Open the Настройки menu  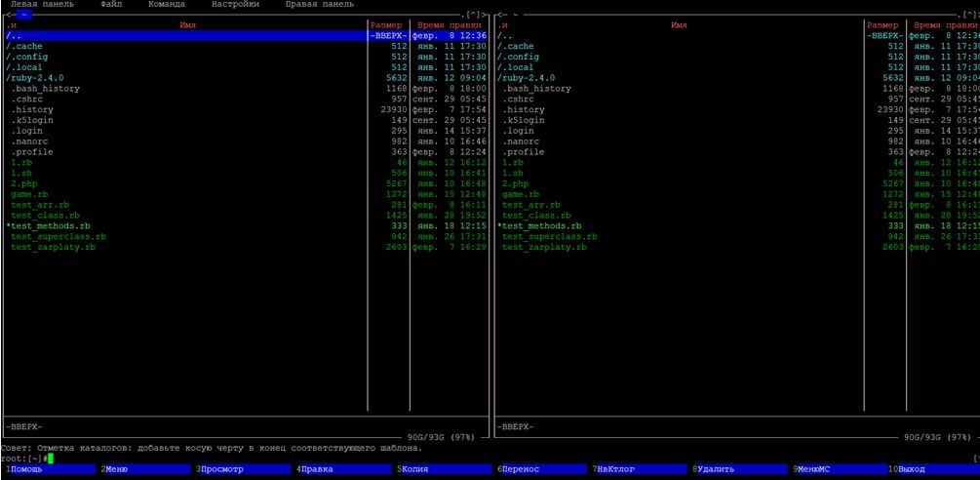pyautogui.click(x=235, y=4)
